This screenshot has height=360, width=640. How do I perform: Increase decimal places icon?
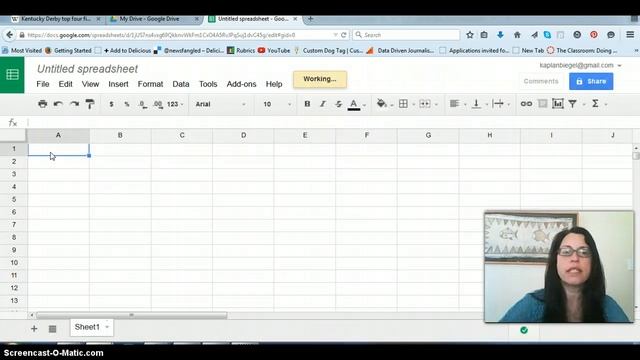158,104
